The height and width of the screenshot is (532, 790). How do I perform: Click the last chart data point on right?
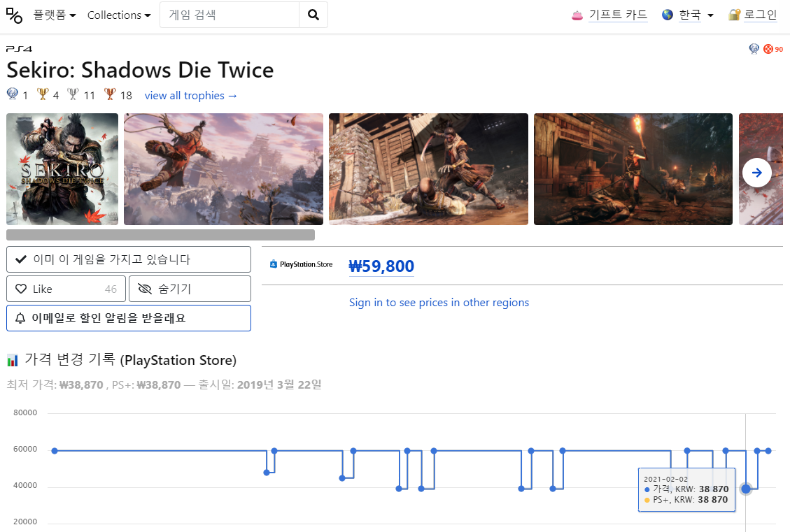[768, 451]
